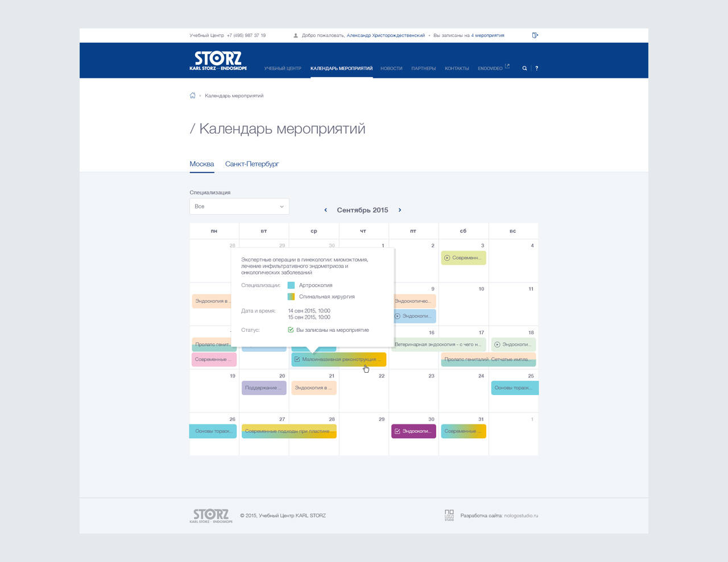Advance to next month with right chevron
Viewport: 728px width, 562px height.
tap(400, 210)
